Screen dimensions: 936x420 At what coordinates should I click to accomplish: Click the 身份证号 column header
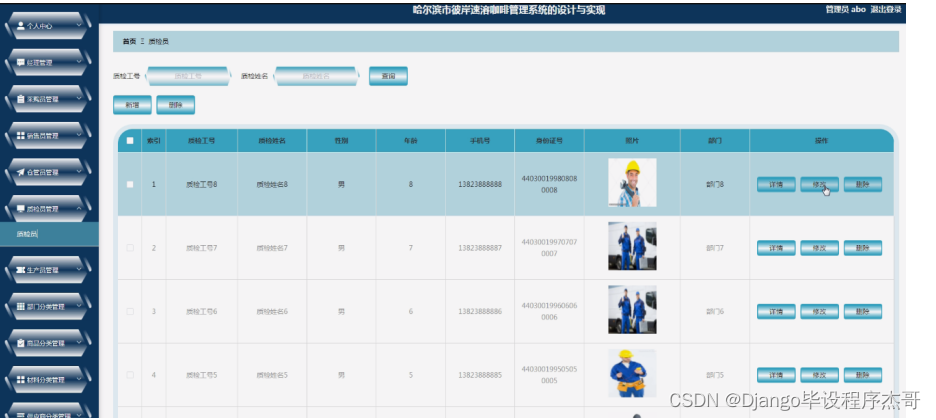coord(549,141)
